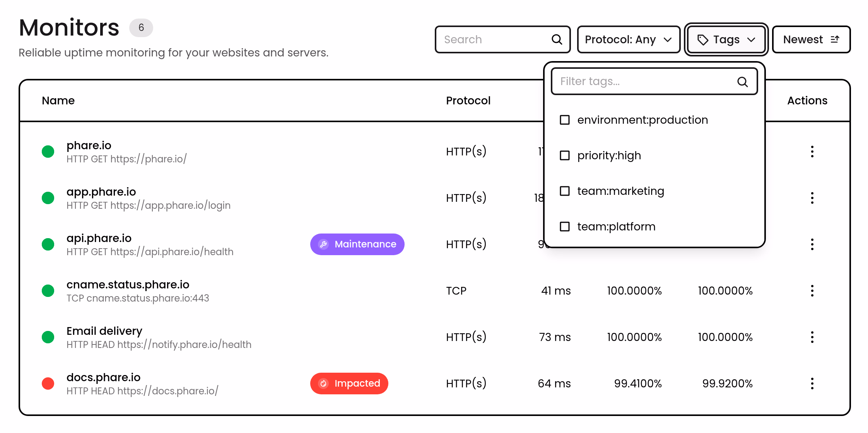This screenshot has height=433, width=868.
Task: Enable the team:marketing tag filter
Action: coord(565,191)
